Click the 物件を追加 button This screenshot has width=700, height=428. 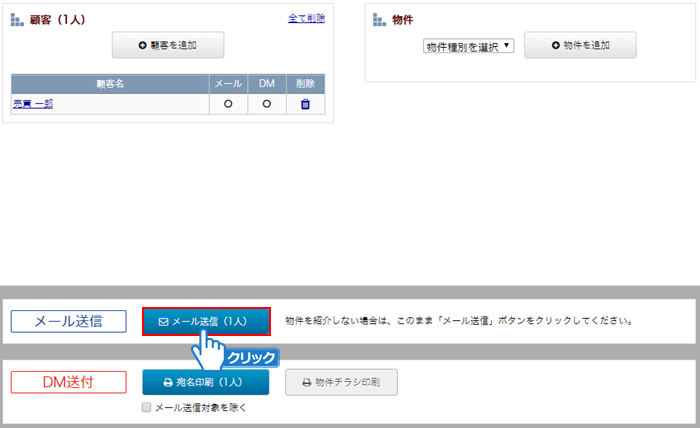(580, 45)
